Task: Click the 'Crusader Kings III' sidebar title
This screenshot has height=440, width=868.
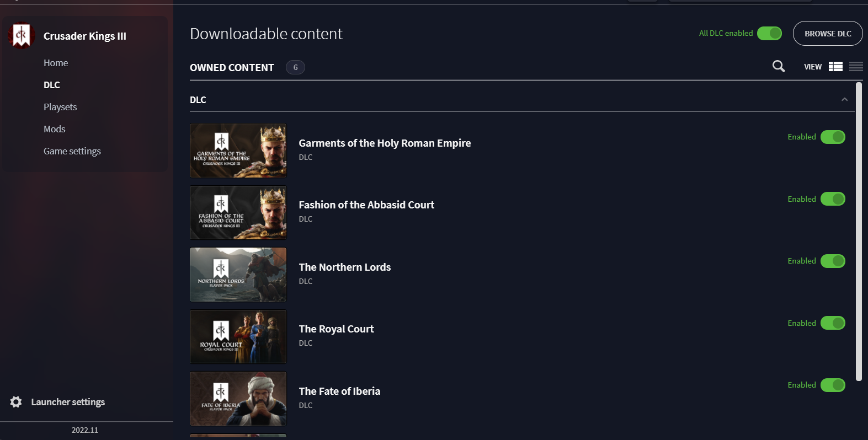Action: pyautogui.click(x=85, y=36)
